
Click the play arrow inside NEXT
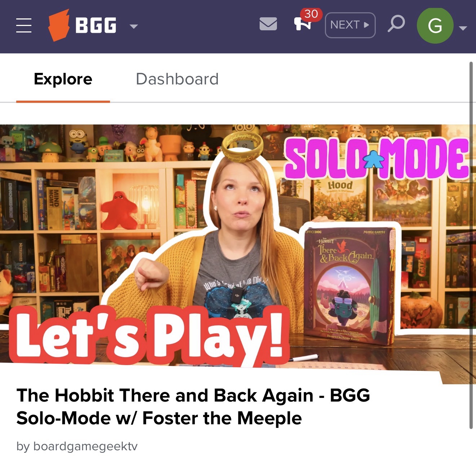(x=366, y=25)
